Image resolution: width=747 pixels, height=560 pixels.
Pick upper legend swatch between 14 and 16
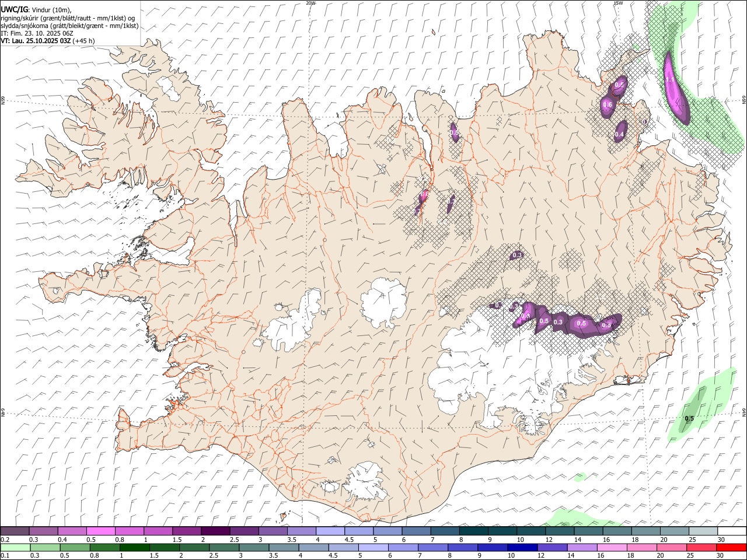pos(589,531)
